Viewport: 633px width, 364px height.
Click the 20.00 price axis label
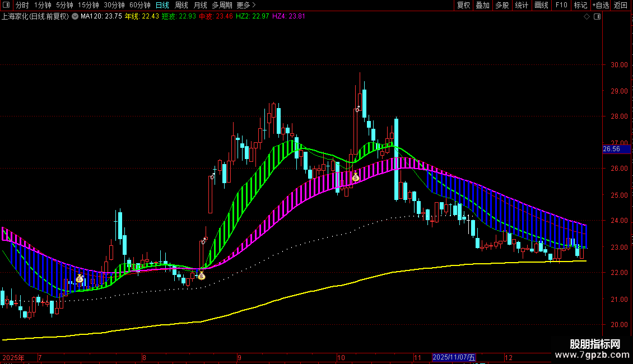[x=619, y=324]
